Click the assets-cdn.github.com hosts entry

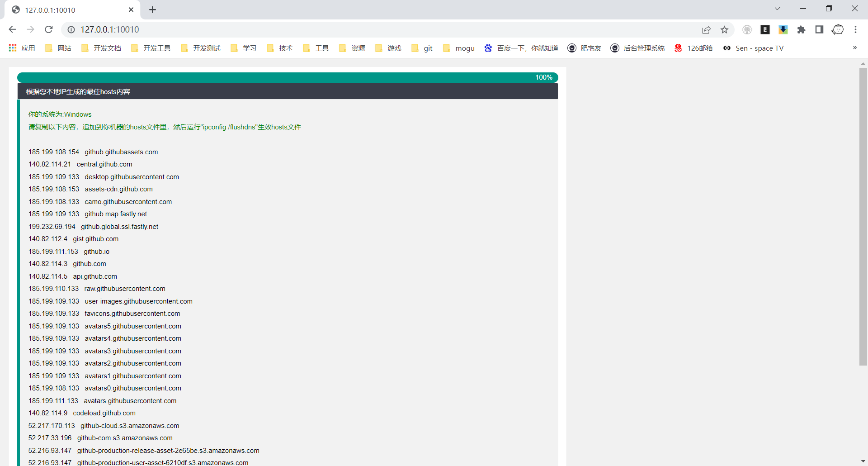pos(90,189)
